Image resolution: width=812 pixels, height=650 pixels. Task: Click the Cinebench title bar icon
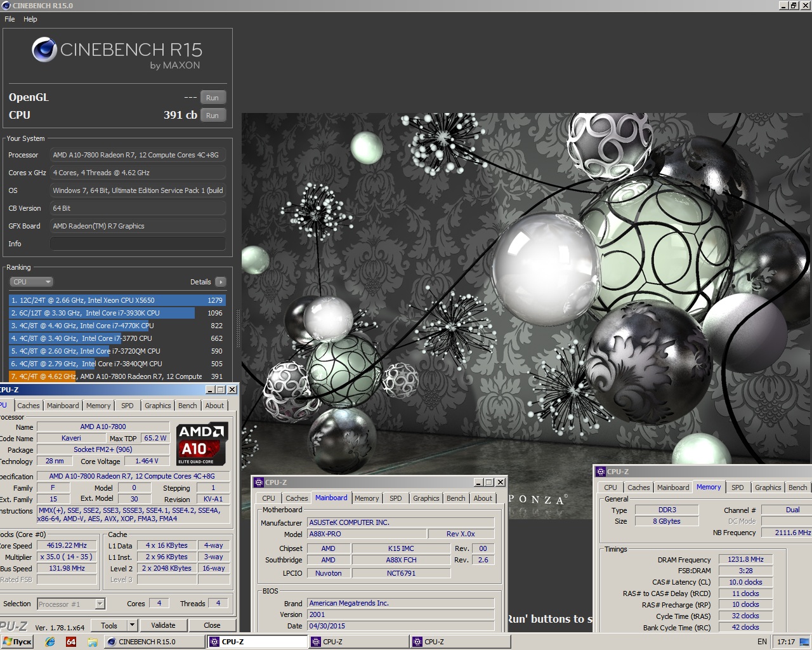pyautogui.click(x=6, y=6)
